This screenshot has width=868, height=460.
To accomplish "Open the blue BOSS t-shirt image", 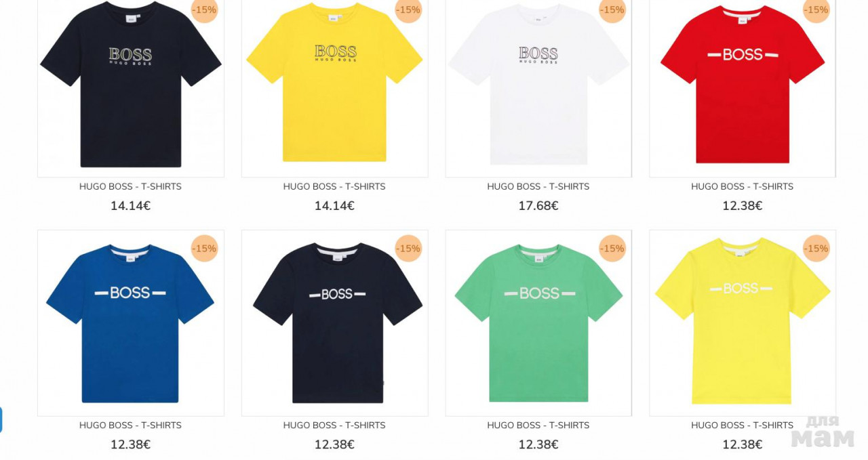I will pyautogui.click(x=131, y=323).
